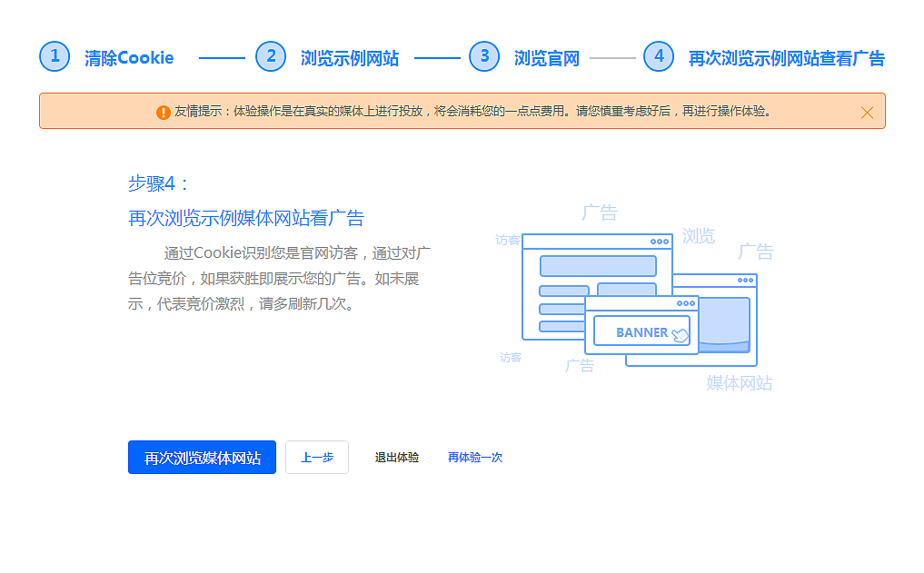
Task: Click the 浏览 label beside the illustration window
Action: (x=699, y=236)
